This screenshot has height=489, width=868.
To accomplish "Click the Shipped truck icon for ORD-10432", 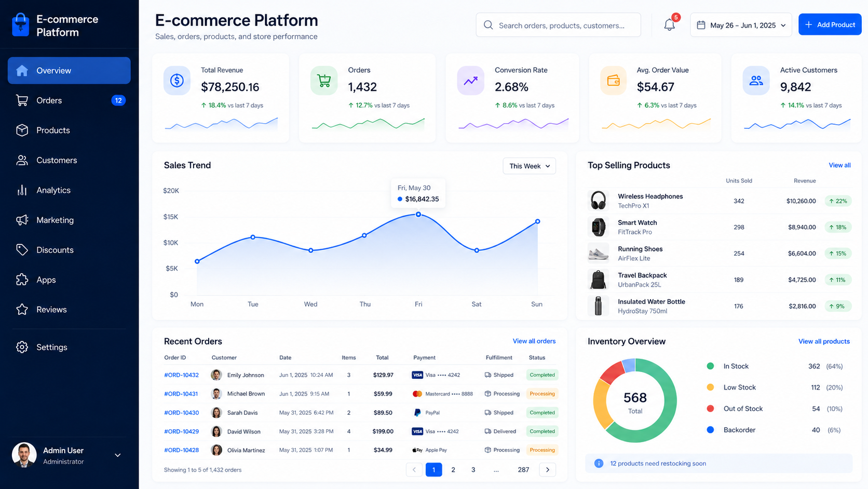I will tap(487, 375).
